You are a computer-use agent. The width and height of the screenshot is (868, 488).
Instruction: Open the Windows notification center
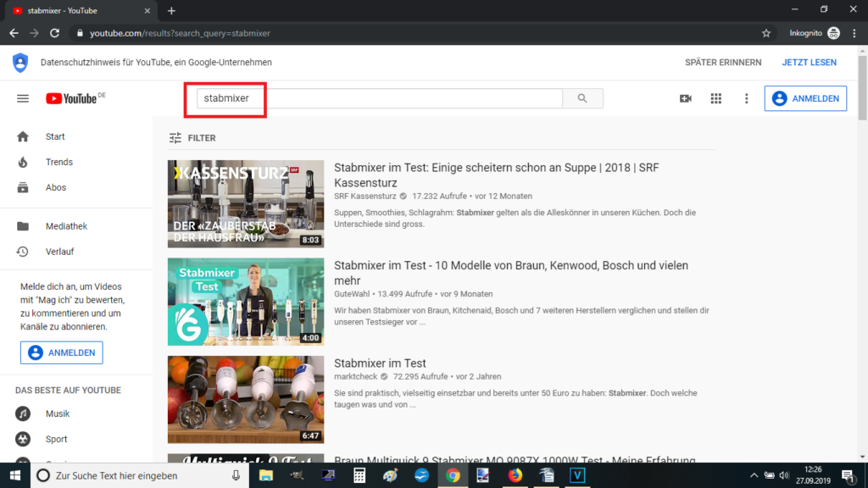[848, 475]
